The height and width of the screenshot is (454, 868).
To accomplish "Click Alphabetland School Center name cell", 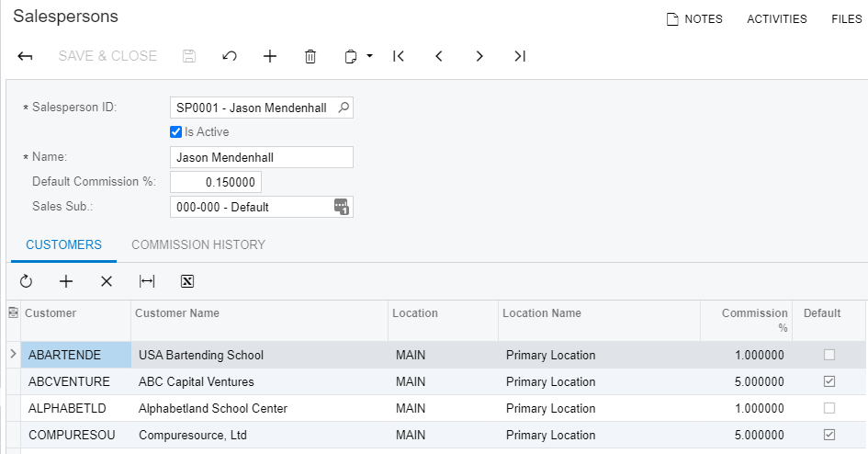I will pyautogui.click(x=260, y=408).
